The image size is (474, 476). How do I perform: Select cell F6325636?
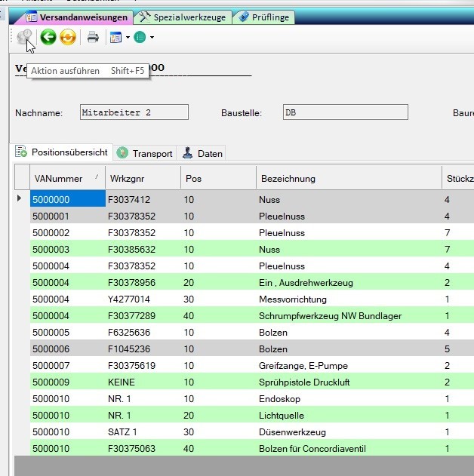pos(143,332)
